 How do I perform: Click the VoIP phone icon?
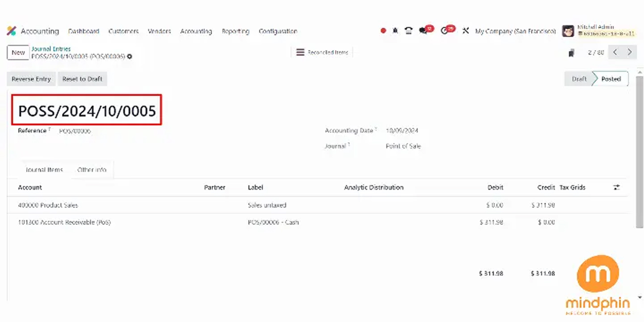click(x=408, y=31)
